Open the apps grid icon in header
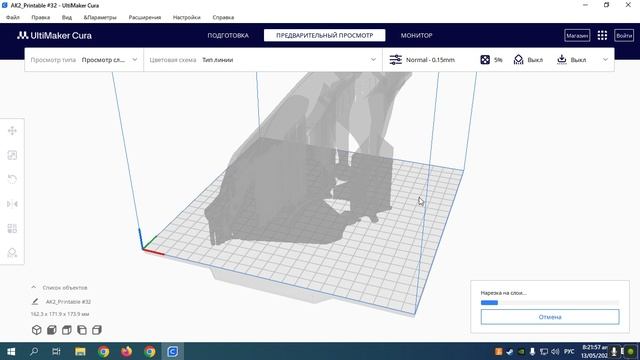640x360 pixels. click(602, 36)
